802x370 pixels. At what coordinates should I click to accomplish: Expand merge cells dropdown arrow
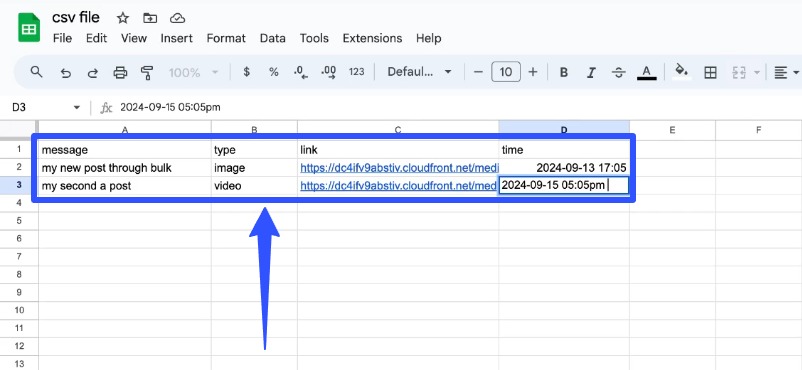757,72
